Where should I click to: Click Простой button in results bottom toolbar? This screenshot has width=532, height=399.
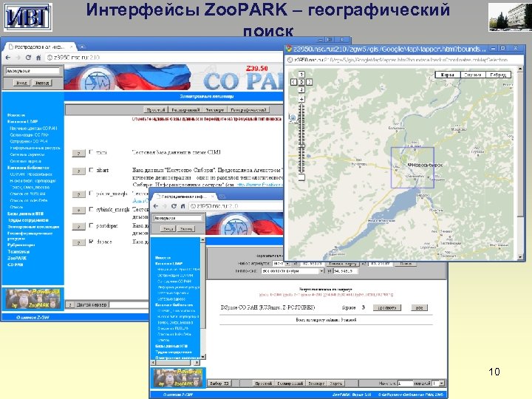[x=264, y=383]
